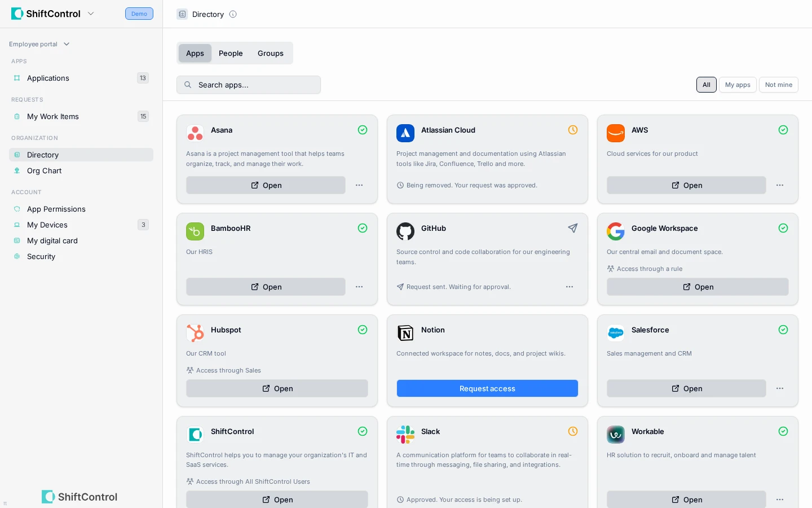Click Google Workspace checkmark status icon

tap(783, 228)
